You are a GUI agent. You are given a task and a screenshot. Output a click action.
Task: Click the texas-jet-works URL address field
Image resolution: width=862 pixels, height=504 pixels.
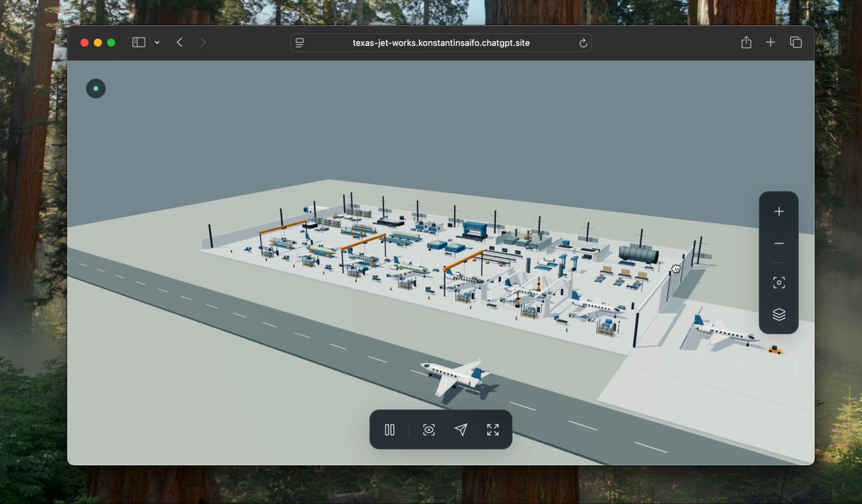tap(441, 43)
